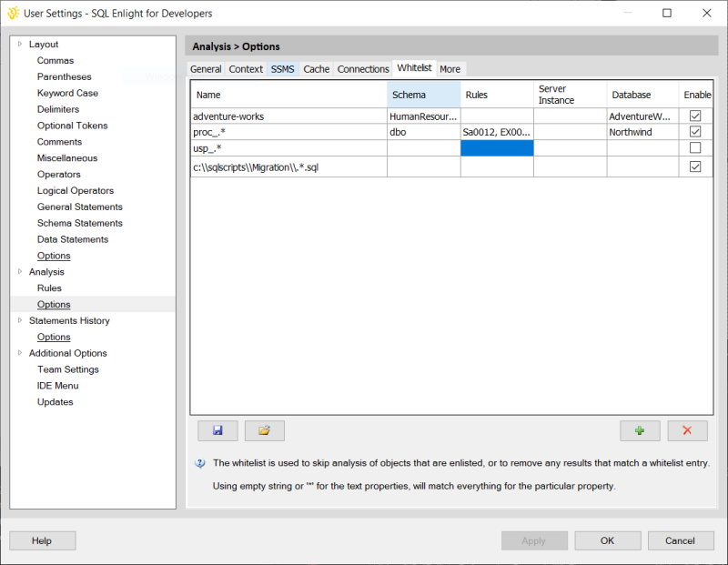The height and width of the screenshot is (565, 728).
Task: Open the Cache tab
Action: [316, 69]
